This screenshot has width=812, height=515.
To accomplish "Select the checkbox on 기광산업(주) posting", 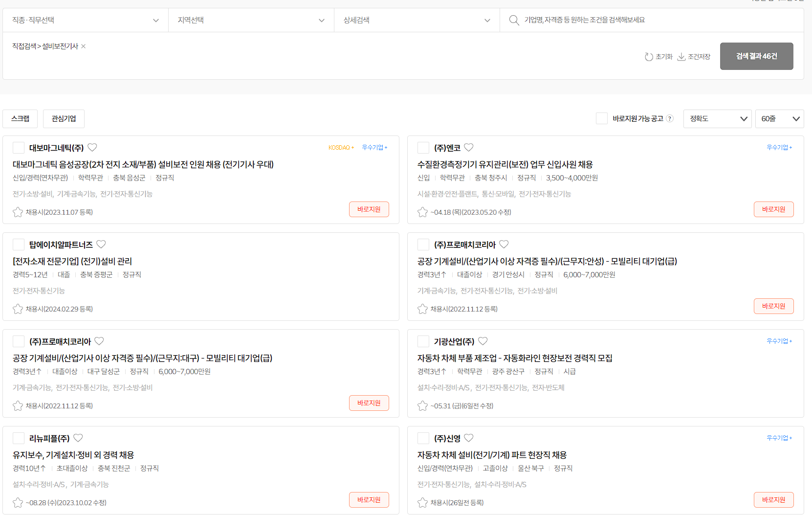I will coord(423,341).
